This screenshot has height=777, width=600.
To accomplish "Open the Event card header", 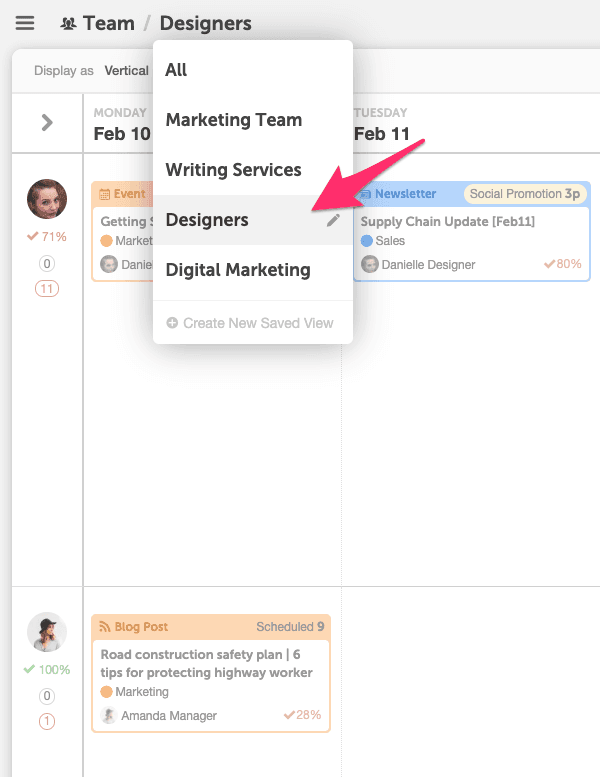I will (x=122, y=194).
